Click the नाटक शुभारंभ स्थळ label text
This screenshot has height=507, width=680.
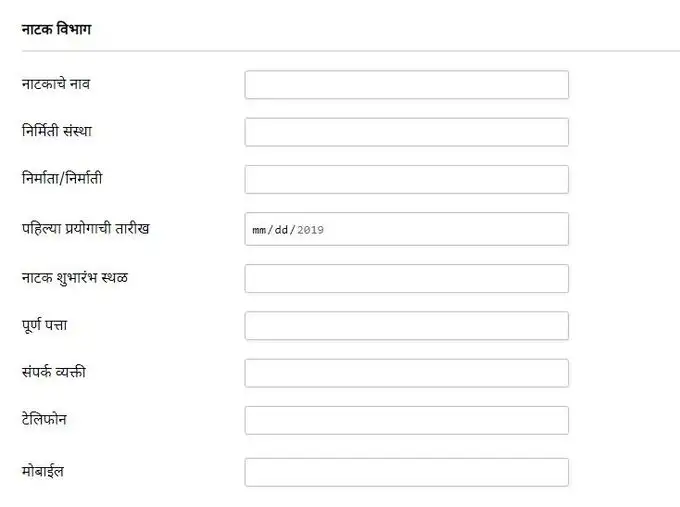pos(74,276)
